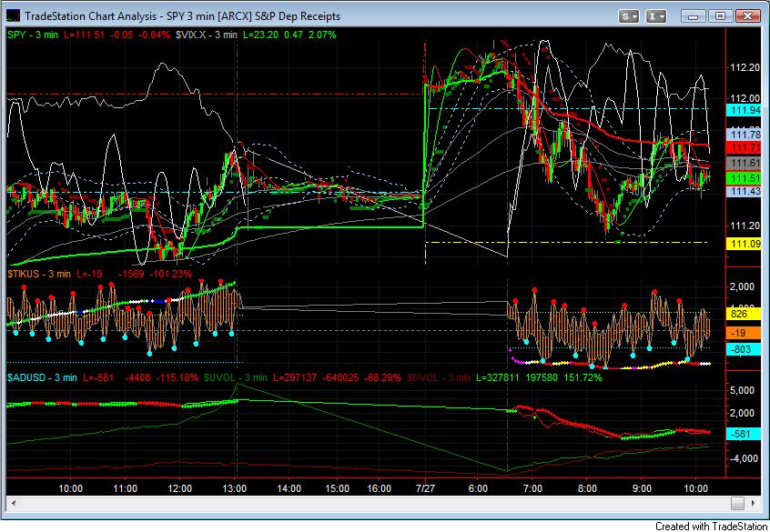Image resolution: width=770 pixels, height=532 pixels.
Task: Click the cyan -803 TIKUS marker
Action: coord(744,349)
